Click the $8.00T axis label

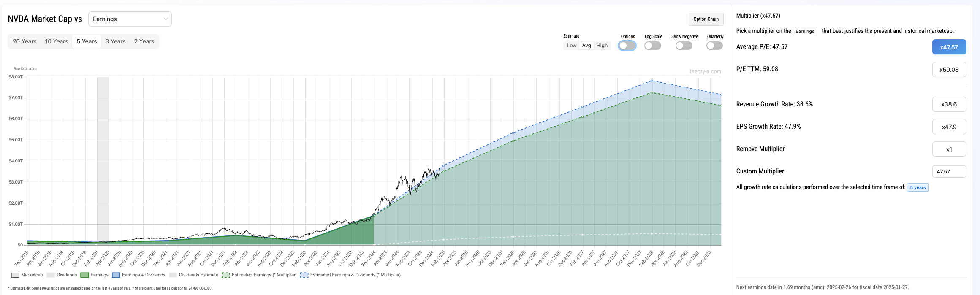(x=16, y=77)
